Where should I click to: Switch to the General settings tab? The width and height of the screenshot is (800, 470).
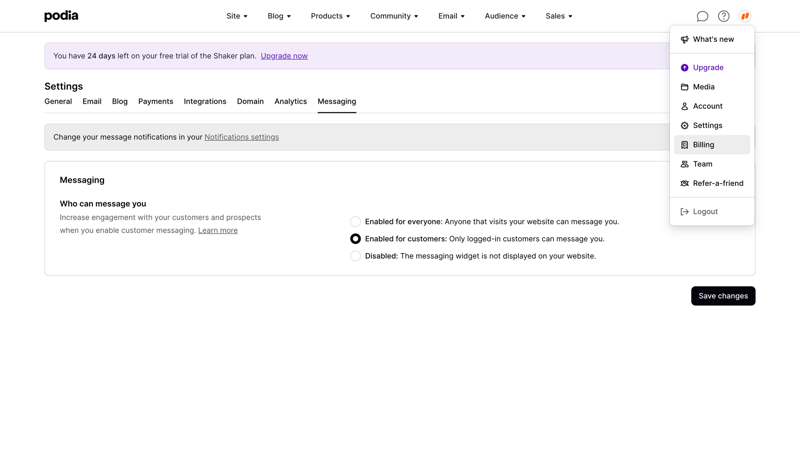pyautogui.click(x=58, y=102)
